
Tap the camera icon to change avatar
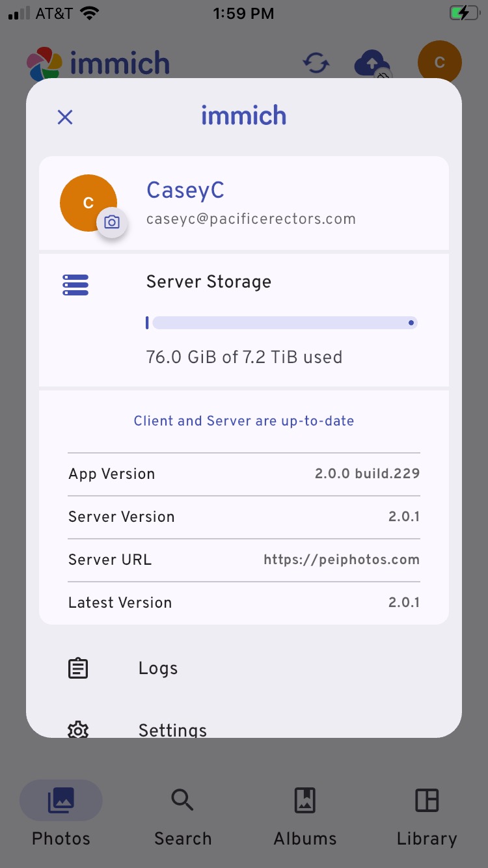click(112, 223)
